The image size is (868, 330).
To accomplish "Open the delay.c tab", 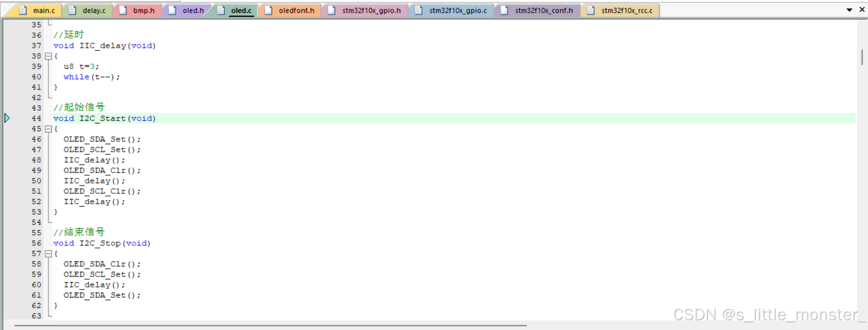I will [87, 10].
